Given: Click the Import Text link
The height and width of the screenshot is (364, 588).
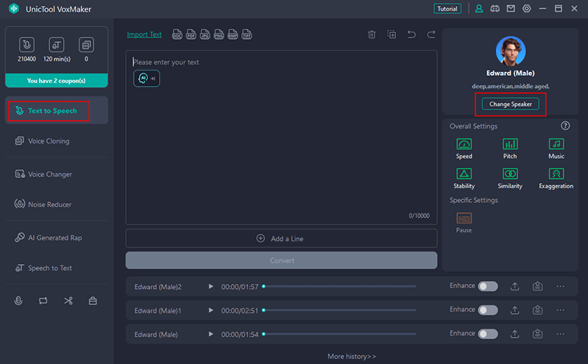Looking at the screenshot, I should pos(144,35).
